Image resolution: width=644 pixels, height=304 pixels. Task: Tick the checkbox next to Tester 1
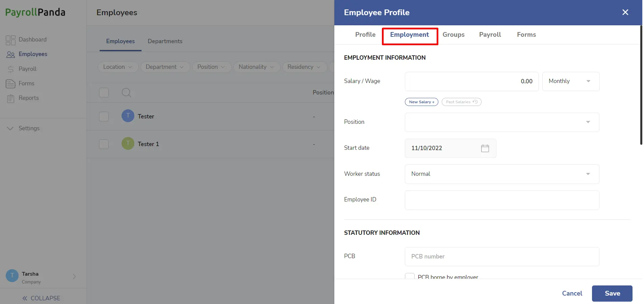(104, 144)
